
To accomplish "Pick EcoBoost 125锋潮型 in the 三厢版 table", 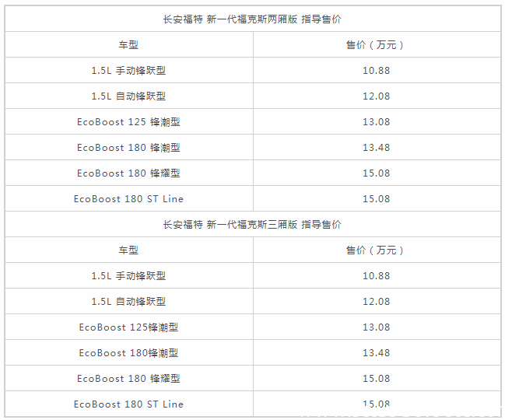I will click(128, 327).
